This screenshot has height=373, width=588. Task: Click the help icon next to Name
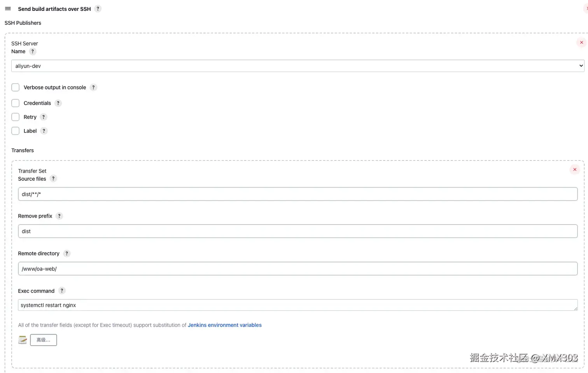pos(33,51)
